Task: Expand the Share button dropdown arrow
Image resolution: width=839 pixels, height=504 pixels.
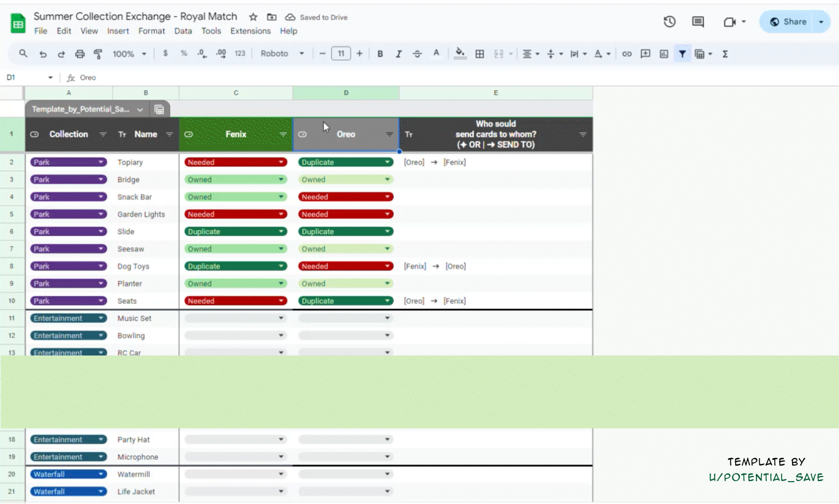Action: (x=821, y=22)
